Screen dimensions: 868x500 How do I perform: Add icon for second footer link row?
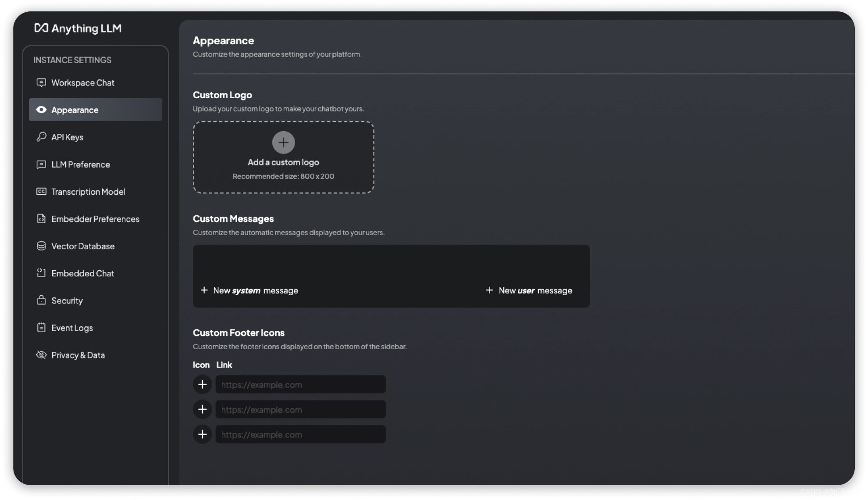[x=202, y=409]
